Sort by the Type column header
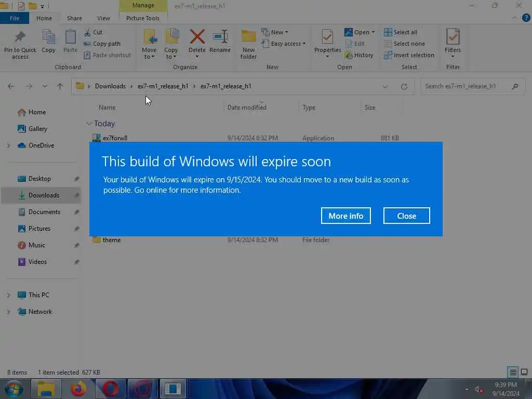 [309, 108]
